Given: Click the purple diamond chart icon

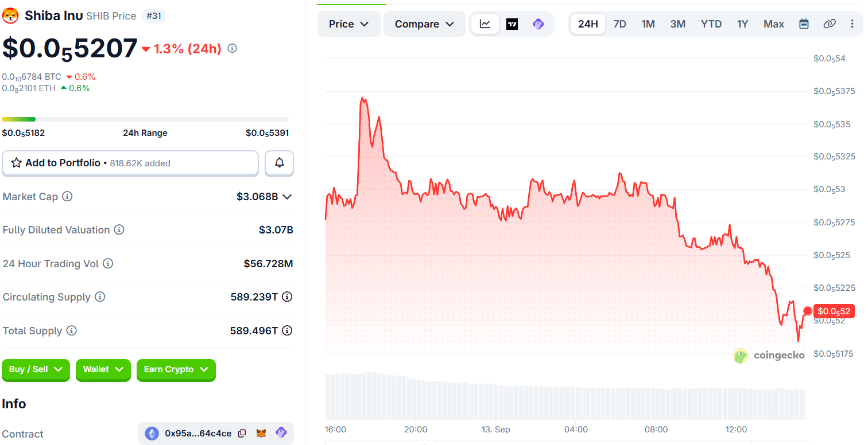Looking at the screenshot, I should 538,24.
